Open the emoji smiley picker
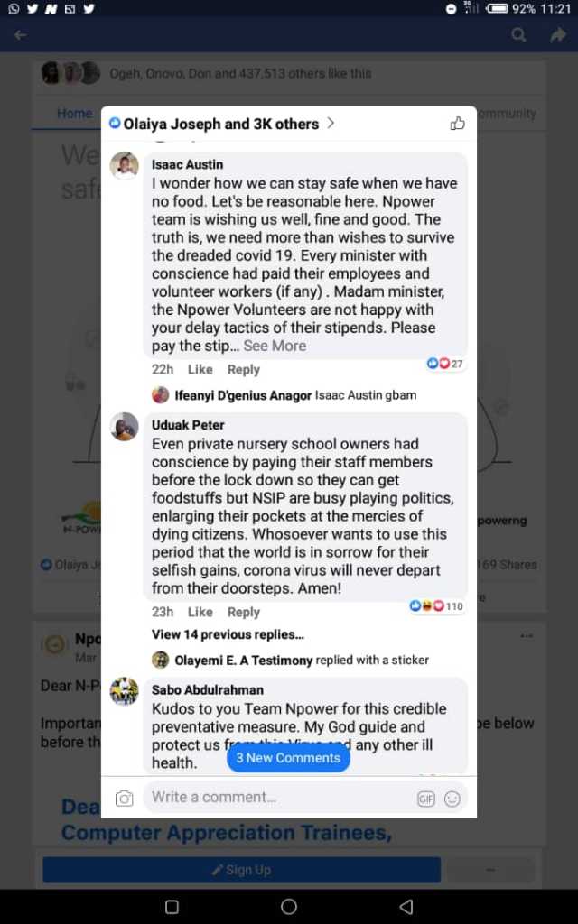 point(452,799)
